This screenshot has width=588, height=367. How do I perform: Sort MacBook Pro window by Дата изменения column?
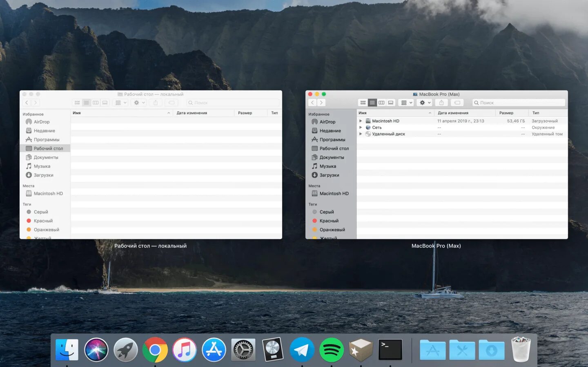pyautogui.click(x=454, y=113)
